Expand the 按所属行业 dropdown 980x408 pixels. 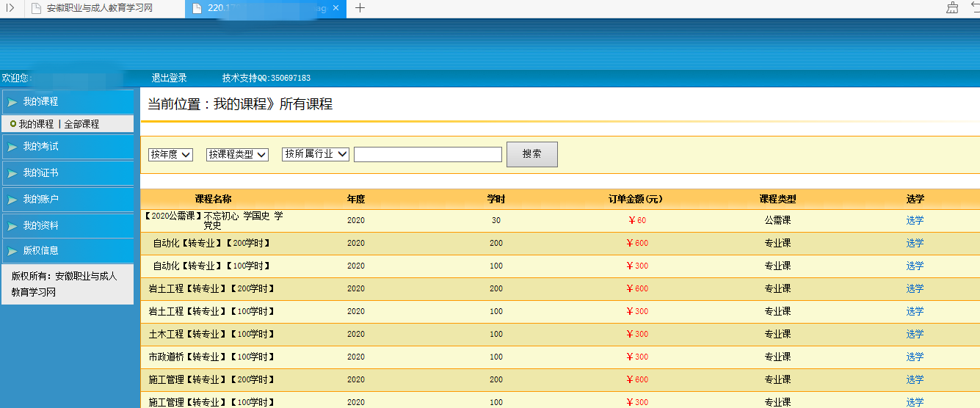click(x=316, y=154)
